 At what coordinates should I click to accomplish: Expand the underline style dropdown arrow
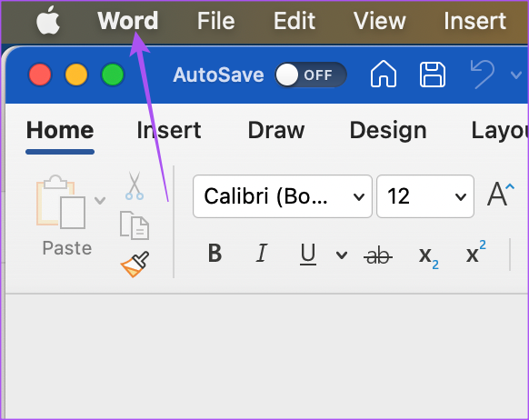(x=342, y=255)
